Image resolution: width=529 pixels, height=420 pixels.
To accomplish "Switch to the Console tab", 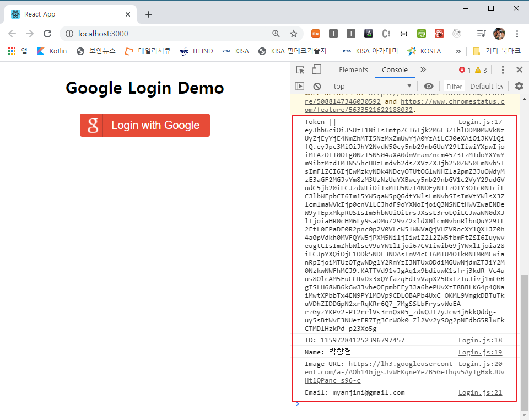I will (x=395, y=70).
